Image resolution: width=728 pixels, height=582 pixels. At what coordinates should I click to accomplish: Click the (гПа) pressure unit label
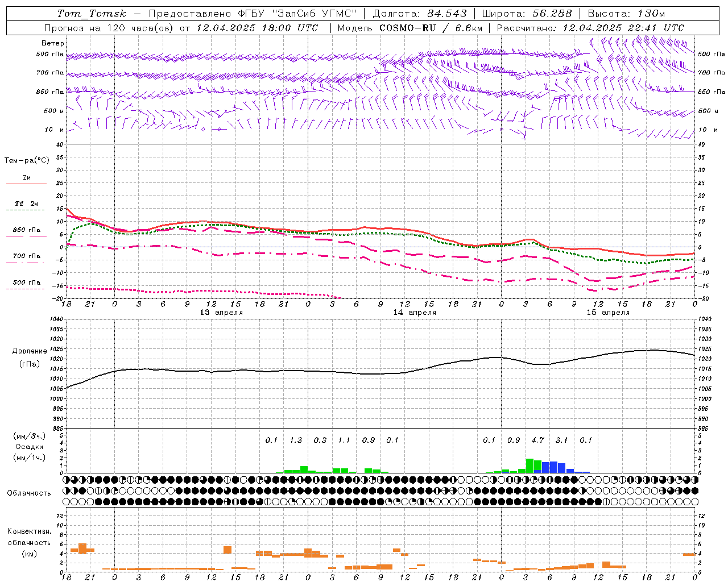coord(30,364)
